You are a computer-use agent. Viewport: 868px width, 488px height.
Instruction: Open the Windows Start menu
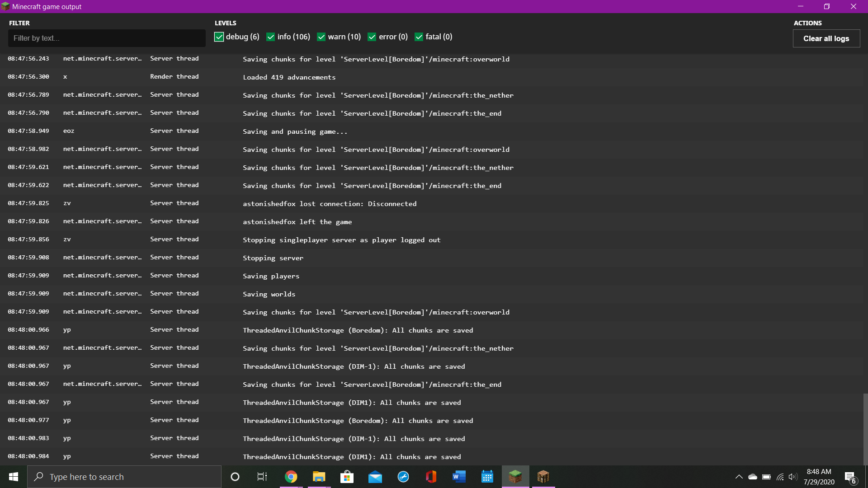pyautogui.click(x=14, y=477)
